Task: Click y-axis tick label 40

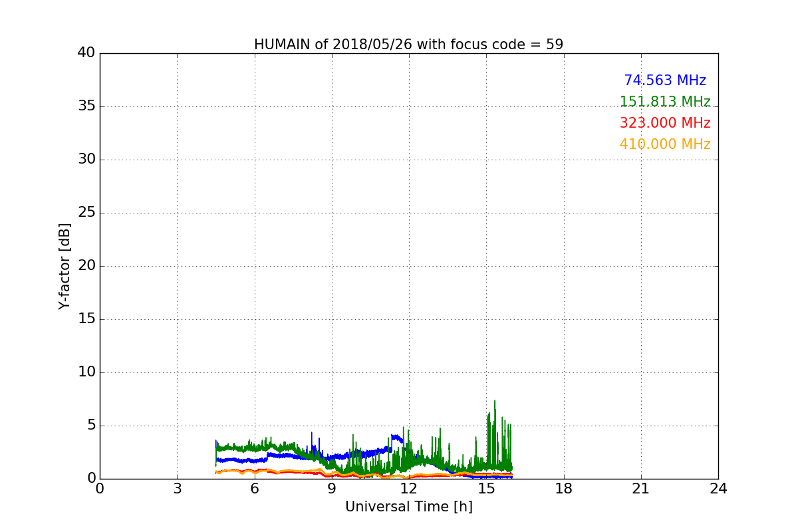Action: click(x=86, y=53)
